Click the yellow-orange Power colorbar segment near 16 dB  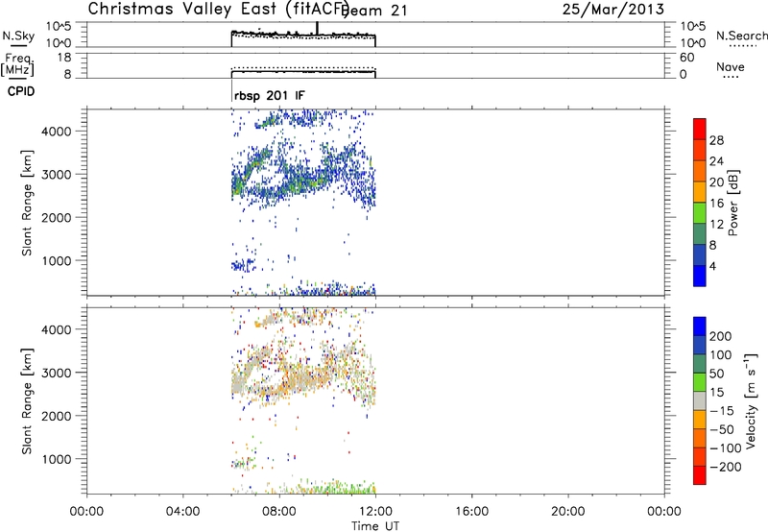point(700,191)
